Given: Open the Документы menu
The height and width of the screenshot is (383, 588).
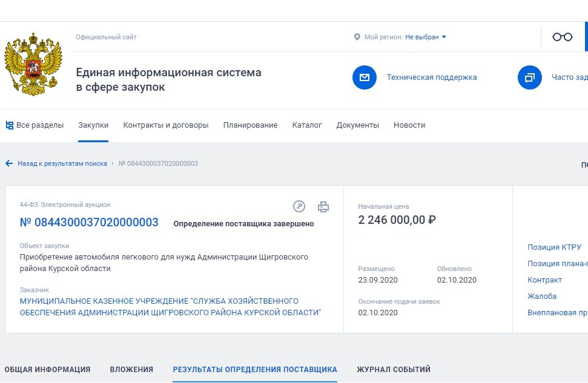Looking at the screenshot, I should click(357, 125).
